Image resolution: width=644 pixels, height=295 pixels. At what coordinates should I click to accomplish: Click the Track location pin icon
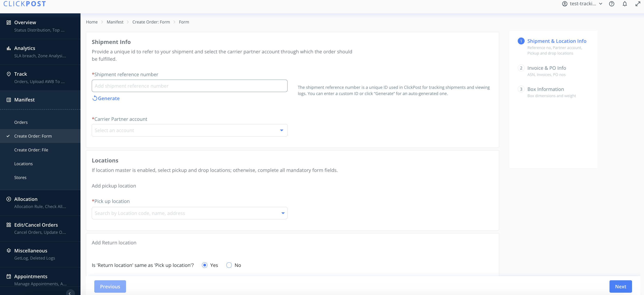(x=9, y=74)
